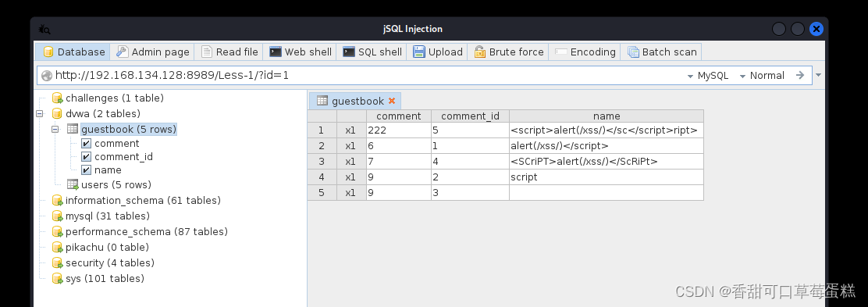Collapse the guestbook table node
This screenshot has width=868, height=307.
pos(55,129)
